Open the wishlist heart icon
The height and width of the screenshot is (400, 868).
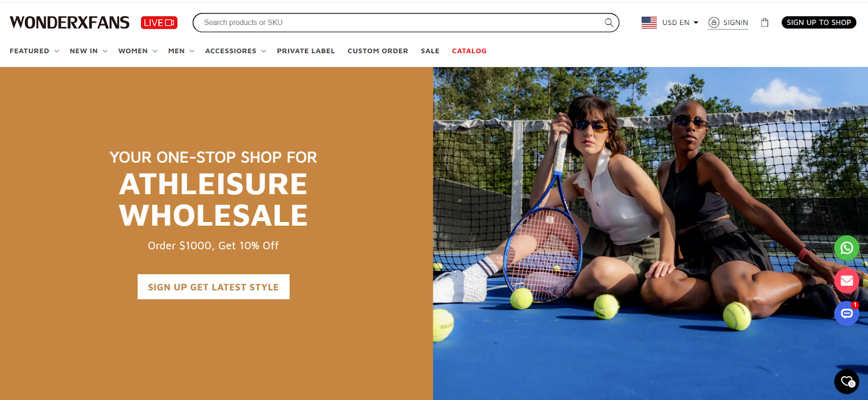(x=846, y=382)
